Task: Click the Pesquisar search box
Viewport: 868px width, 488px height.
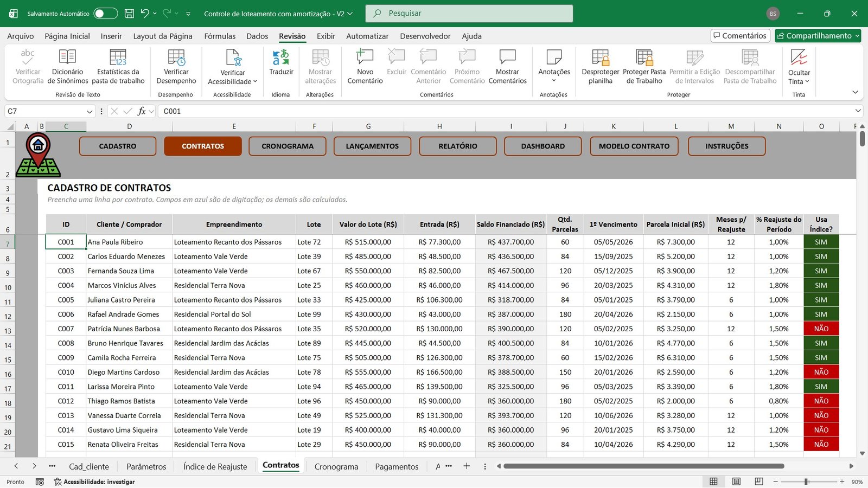Action: [469, 14]
